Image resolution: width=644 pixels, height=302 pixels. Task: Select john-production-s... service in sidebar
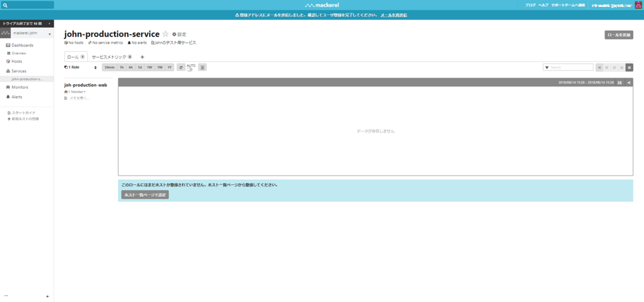26,79
